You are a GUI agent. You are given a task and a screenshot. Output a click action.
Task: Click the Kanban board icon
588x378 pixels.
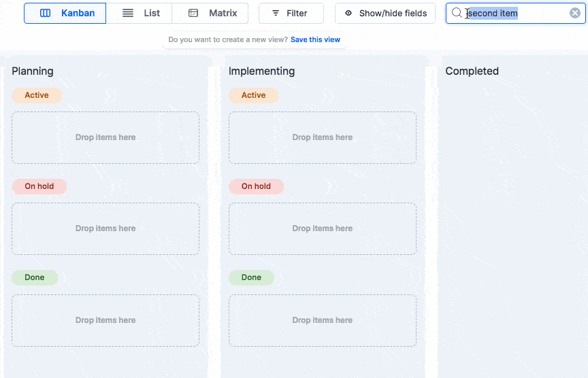point(46,13)
